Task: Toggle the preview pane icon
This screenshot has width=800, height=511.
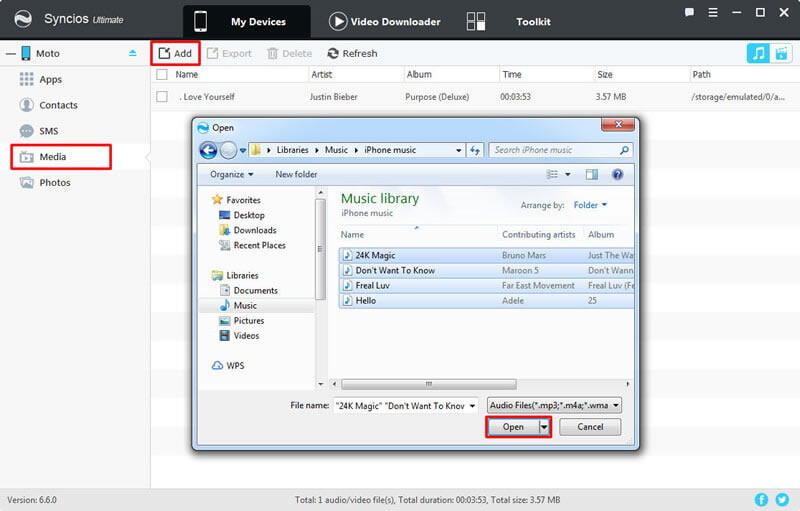Action: click(x=591, y=174)
